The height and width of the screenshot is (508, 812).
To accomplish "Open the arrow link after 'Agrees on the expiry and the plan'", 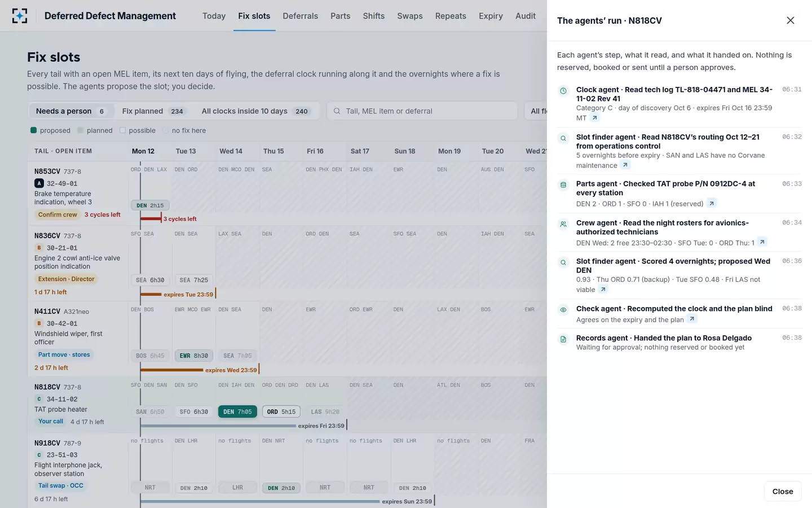I will (x=692, y=319).
